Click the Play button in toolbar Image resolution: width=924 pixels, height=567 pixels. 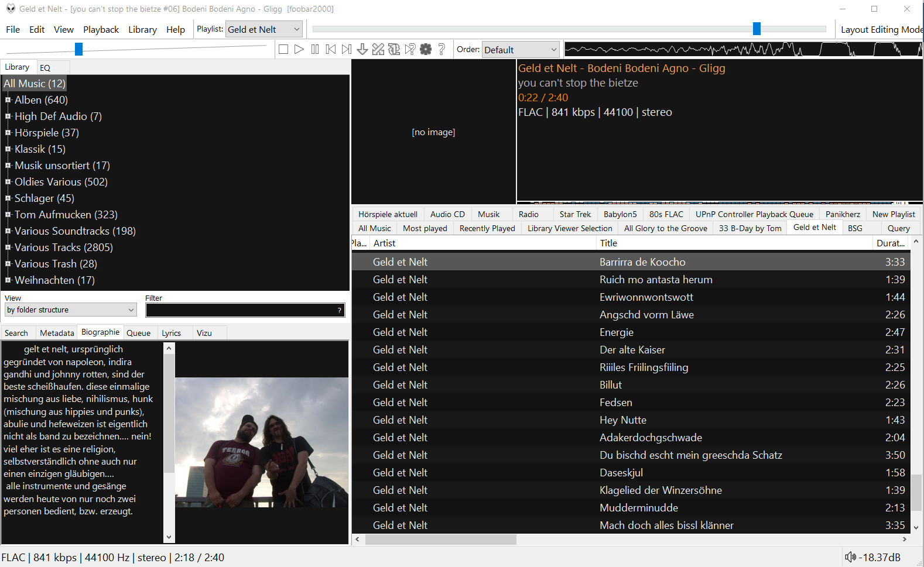pos(299,49)
